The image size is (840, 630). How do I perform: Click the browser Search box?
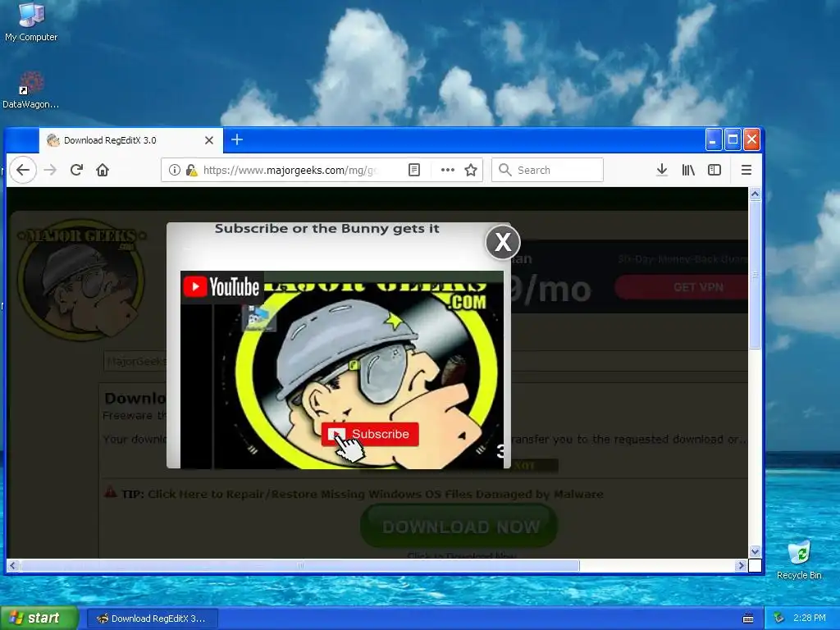[x=547, y=171]
